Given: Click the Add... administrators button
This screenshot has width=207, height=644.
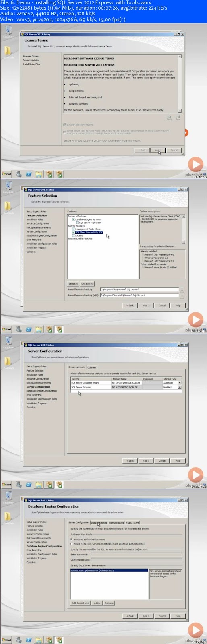Looking at the screenshot, I should click(x=97, y=603).
